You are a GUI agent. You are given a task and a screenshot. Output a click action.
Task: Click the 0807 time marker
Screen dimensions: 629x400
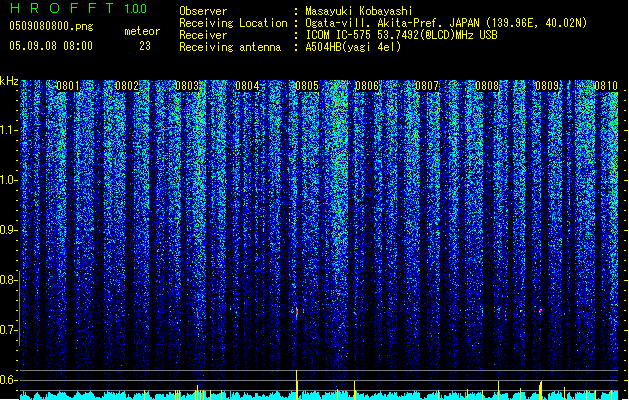coord(427,86)
